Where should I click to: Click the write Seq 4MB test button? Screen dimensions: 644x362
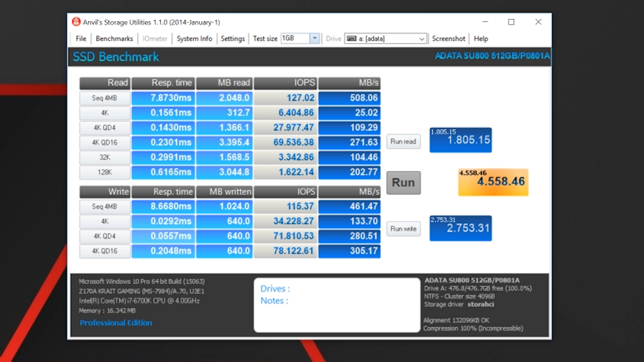tap(105, 206)
